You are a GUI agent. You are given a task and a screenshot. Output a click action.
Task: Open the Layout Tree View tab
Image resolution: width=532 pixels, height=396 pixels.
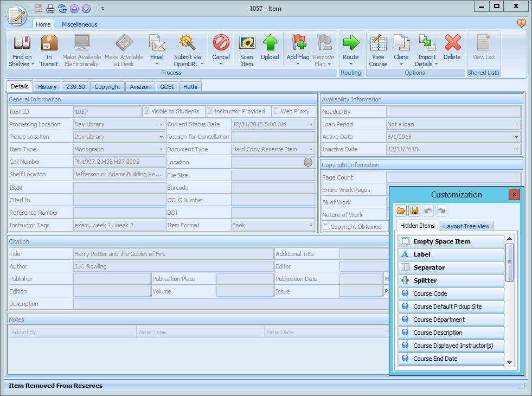click(x=466, y=226)
